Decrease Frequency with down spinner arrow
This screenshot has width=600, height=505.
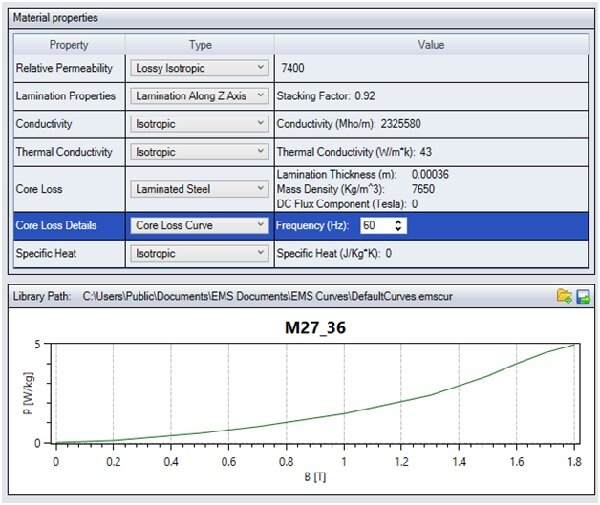pos(398,229)
